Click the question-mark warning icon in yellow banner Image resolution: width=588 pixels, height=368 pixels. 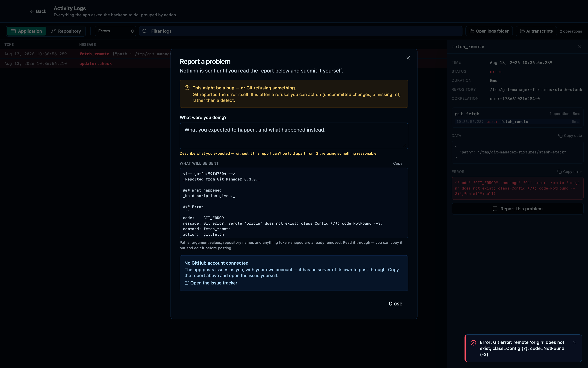tap(187, 88)
